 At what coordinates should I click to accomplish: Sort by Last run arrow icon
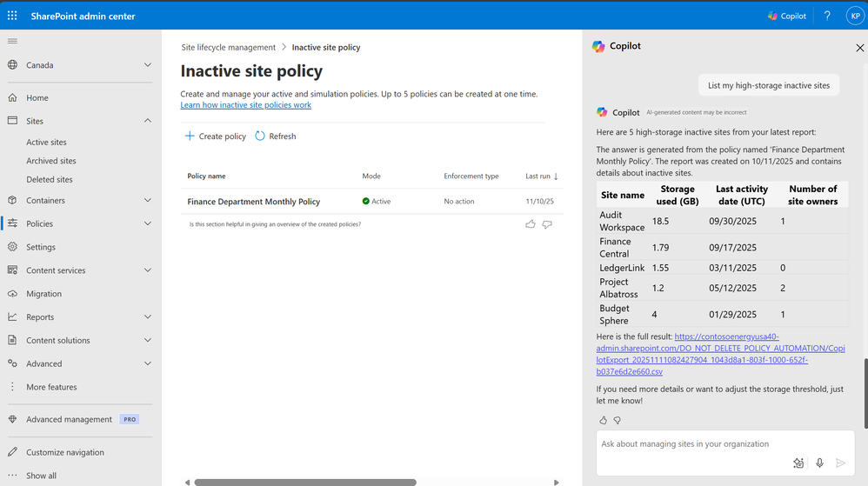556,176
